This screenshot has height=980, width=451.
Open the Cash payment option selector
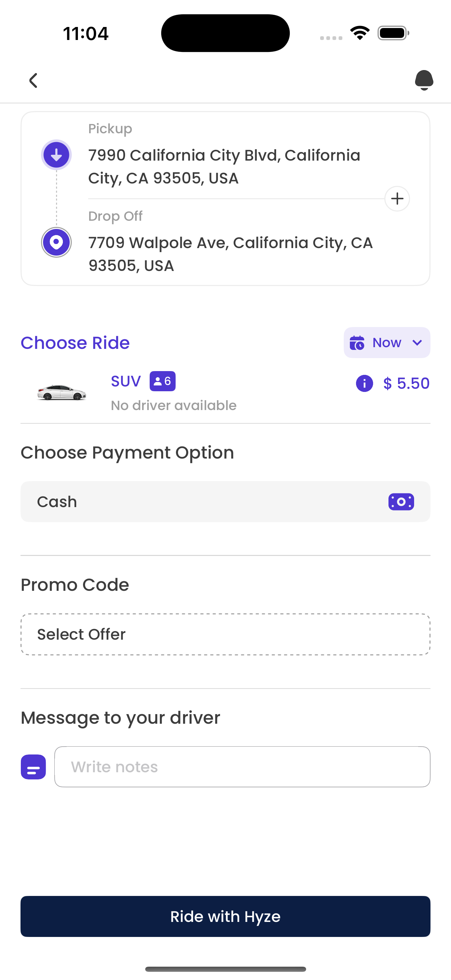(x=225, y=502)
